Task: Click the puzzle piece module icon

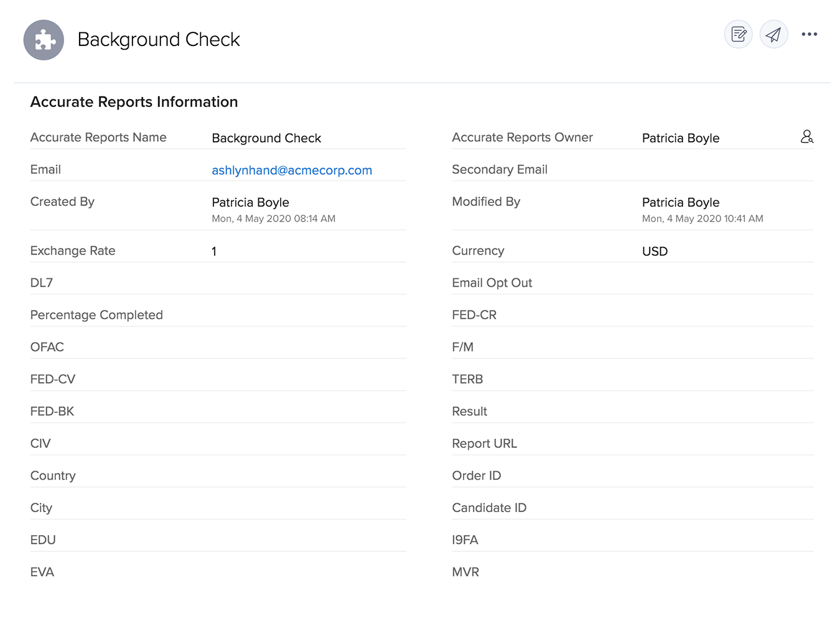Action: coord(43,40)
